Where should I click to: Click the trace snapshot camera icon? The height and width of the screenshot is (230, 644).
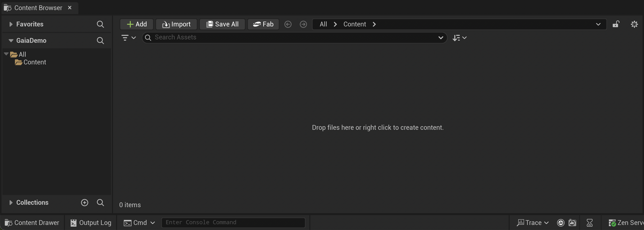point(572,223)
